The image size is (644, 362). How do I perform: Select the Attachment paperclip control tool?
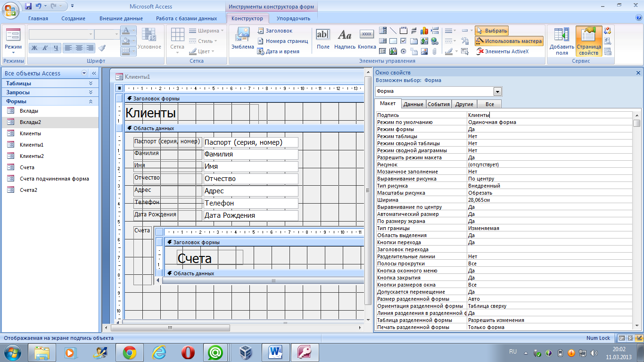click(x=434, y=51)
